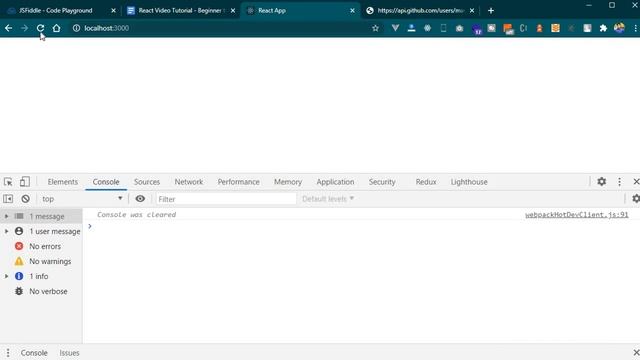Select the Console tab in DevTools
Image resolution: width=640 pixels, height=360 pixels.
(x=106, y=182)
